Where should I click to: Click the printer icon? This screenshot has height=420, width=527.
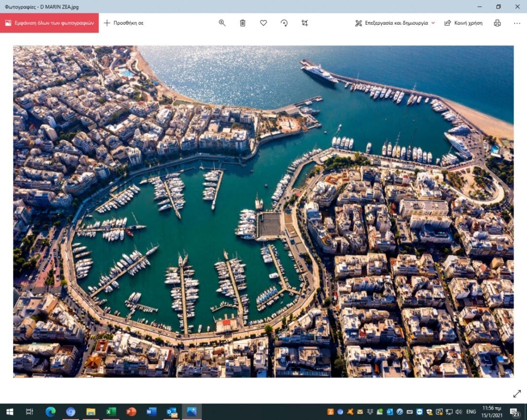tap(497, 23)
